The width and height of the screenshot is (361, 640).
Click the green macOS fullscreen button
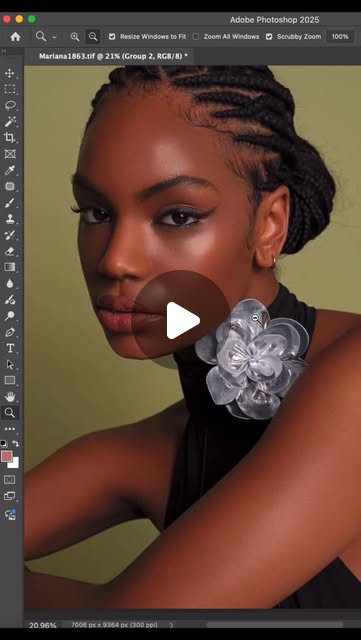[31, 19]
